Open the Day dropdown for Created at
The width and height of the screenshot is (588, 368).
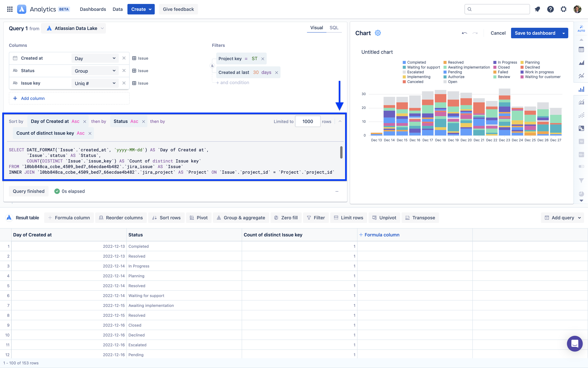tap(95, 58)
